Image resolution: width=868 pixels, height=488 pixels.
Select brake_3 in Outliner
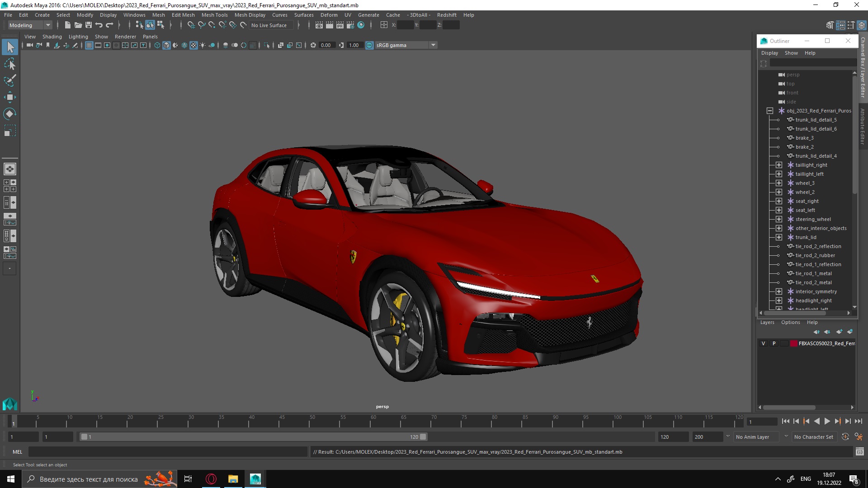804,138
